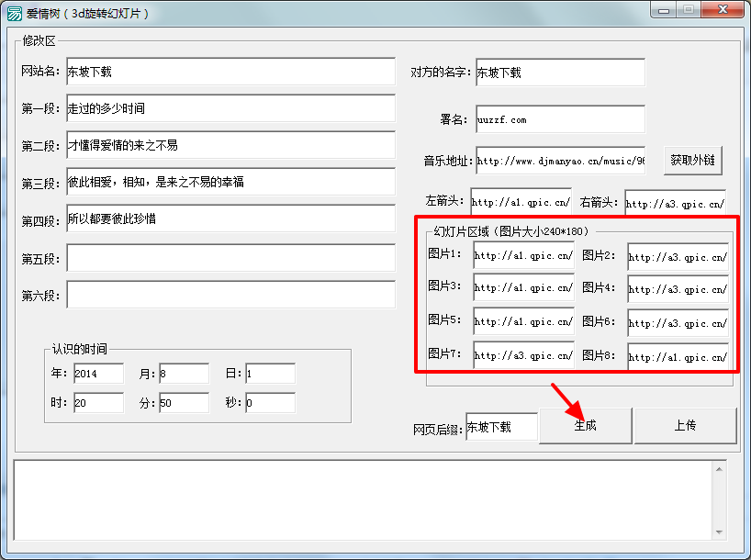Focus the 署名 field with uuzzf.com
Screen dimensions: 751x560
point(560,119)
